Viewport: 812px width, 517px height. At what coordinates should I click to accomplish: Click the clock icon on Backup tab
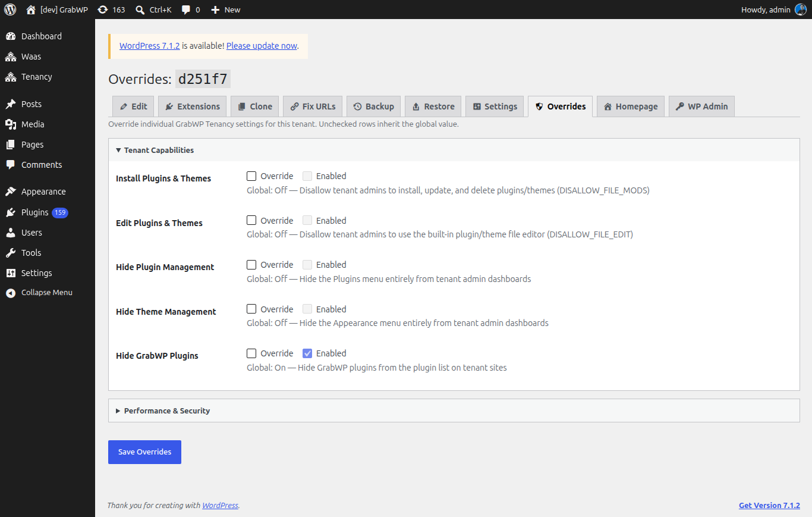click(x=357, y=106)
